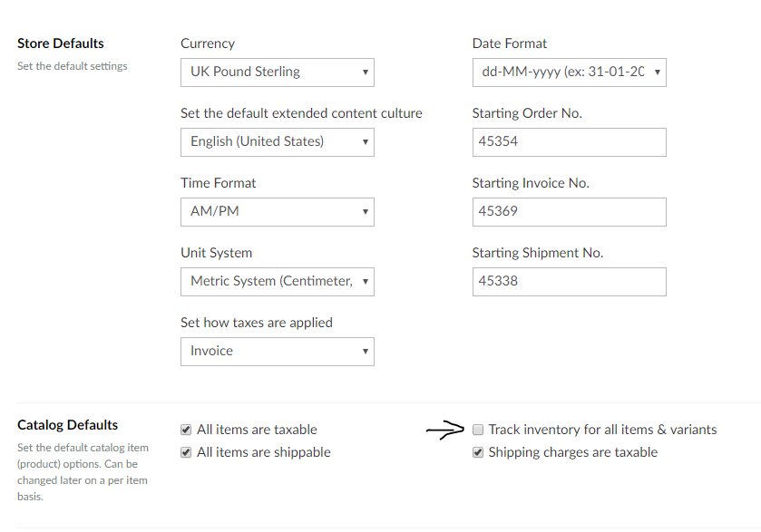The image size is (761, 532).
Task: Open the Date Format dropdown
Action: point(570,73)
